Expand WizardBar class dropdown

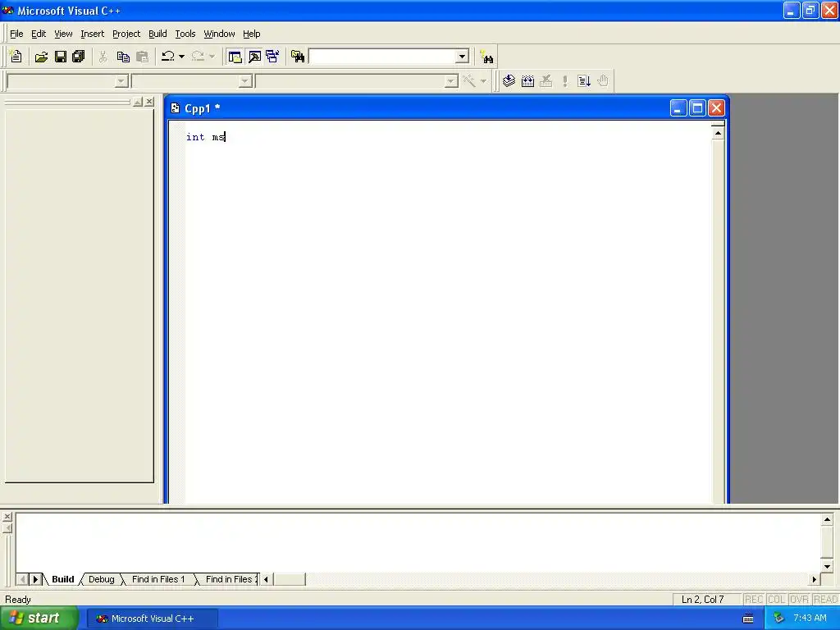121,81
